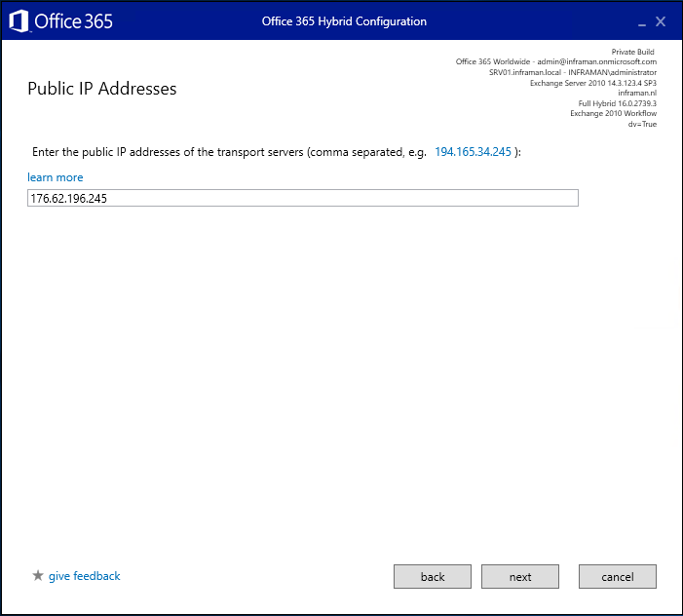Click the Office 365 brand text

point(73,21)
